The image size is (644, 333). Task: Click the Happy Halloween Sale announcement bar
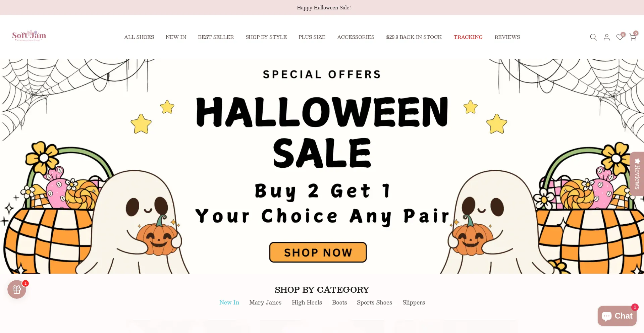coord(322,7)
